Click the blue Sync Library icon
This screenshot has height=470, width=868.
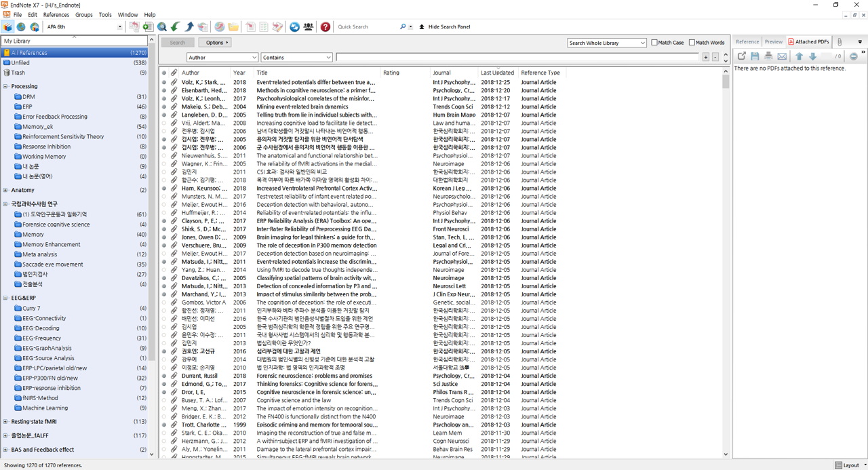[294, 27]
